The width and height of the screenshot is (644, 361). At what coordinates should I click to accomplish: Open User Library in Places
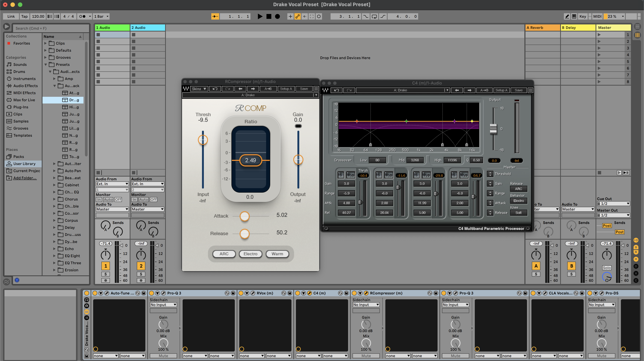[x=24, y=164]
